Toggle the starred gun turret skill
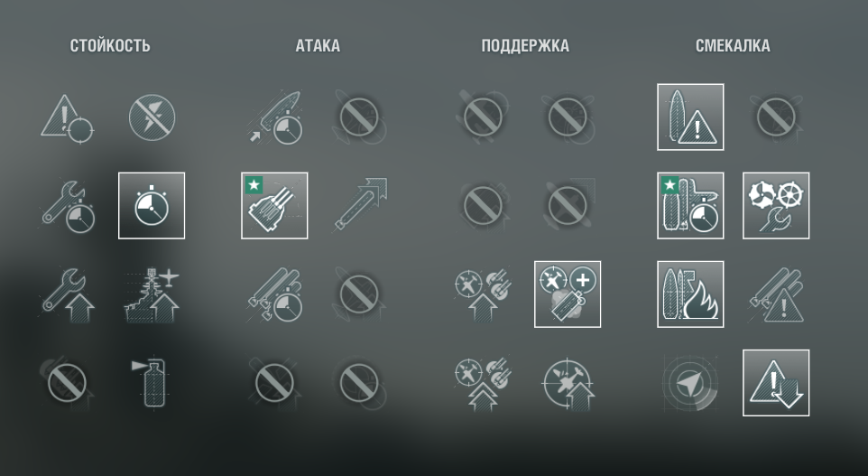This screenshot has height=476, width=868. click(x=274, y=206)
